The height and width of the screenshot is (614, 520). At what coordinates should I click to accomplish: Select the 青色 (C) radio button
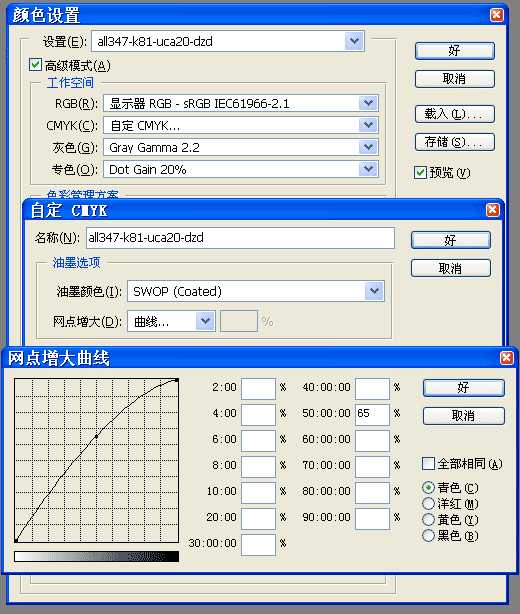428,488
